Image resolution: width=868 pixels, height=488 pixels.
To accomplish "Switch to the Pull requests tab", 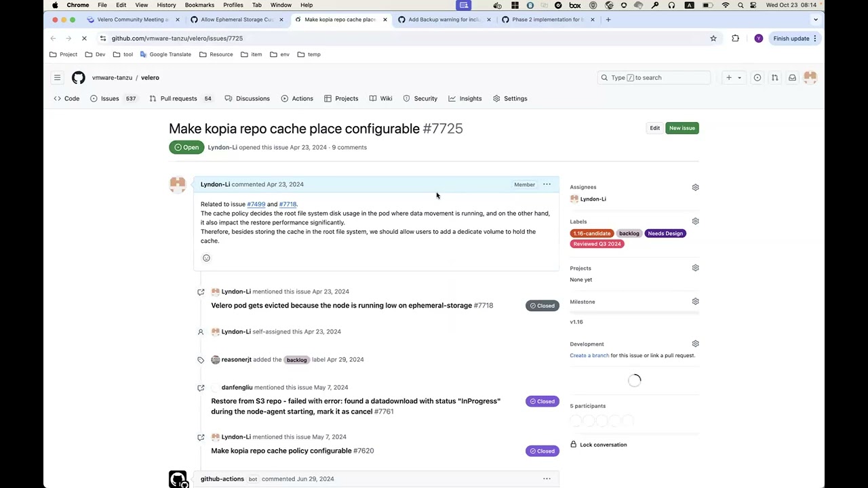I will 180,99.
